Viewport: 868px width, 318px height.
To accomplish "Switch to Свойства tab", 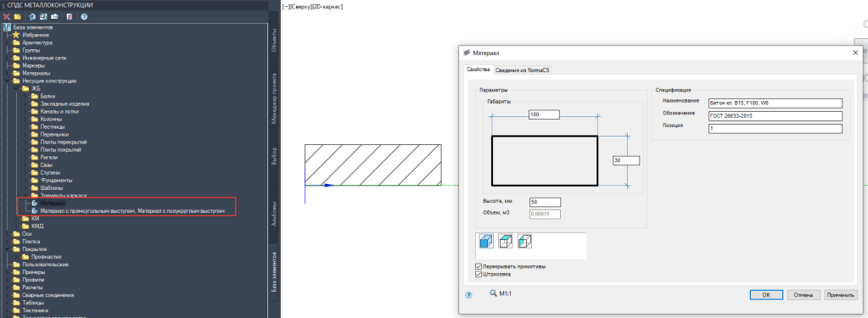I will (478, 70).
